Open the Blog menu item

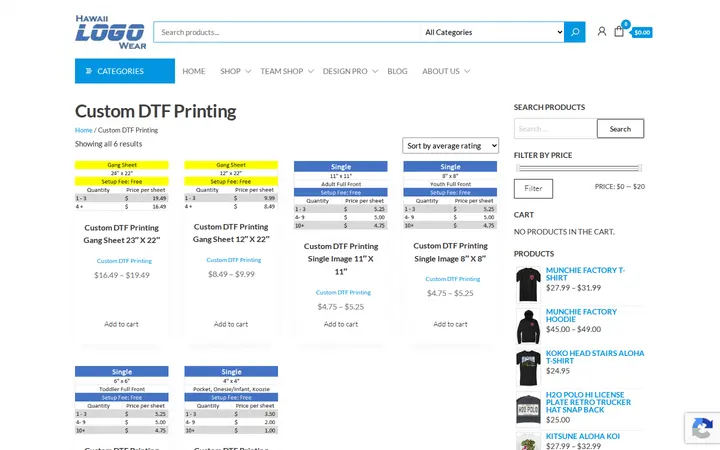point(397,71)
